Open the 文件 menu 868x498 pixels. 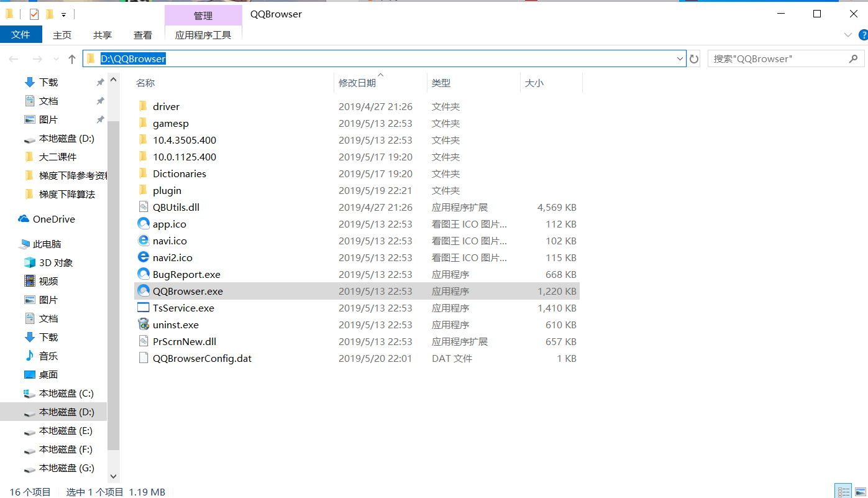coord(21,35)
